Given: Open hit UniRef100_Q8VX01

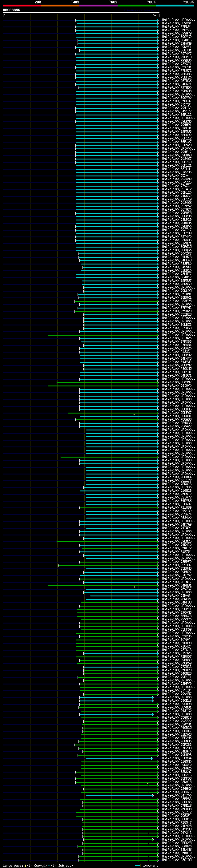Looking at the screenshot, I should pos(177,23).
